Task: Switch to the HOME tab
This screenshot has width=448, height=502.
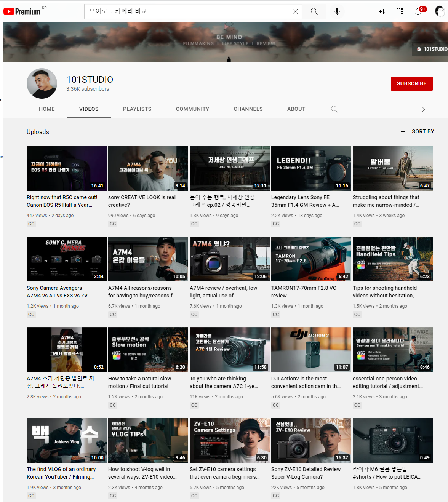Action: pos(47,109)
